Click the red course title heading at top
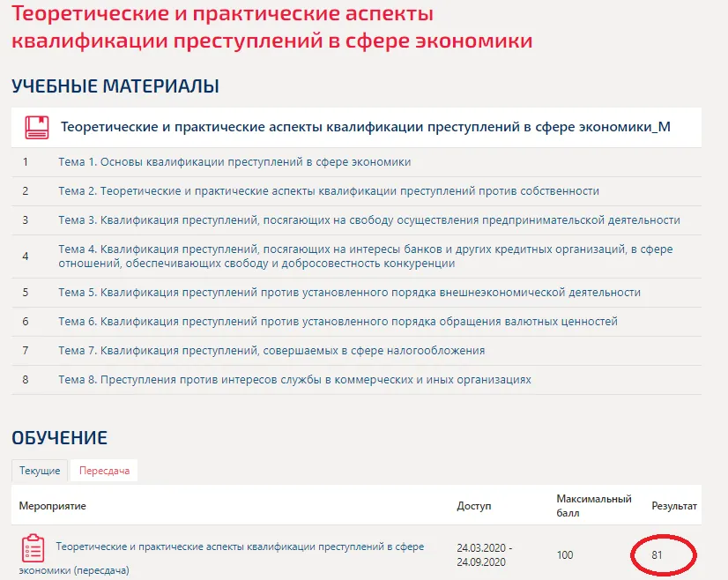Screen dimensions: 728x580 click(271, 27)
